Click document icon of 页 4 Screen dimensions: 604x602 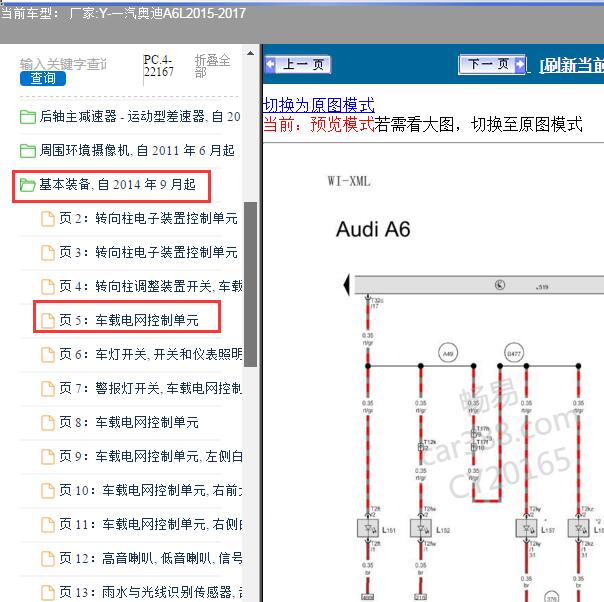[48, 287]
